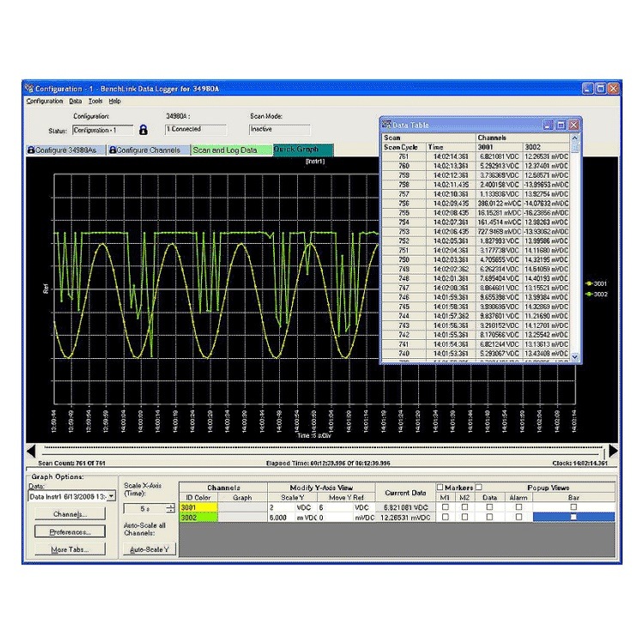Enable M1 marker for channel 3001
The width and height of the screenshot is (644, 644).
[444, 507]
